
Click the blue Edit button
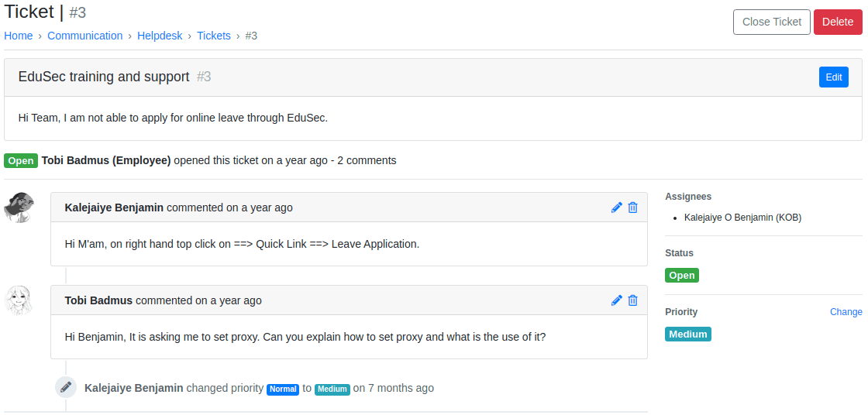click(x=834, y=77)
